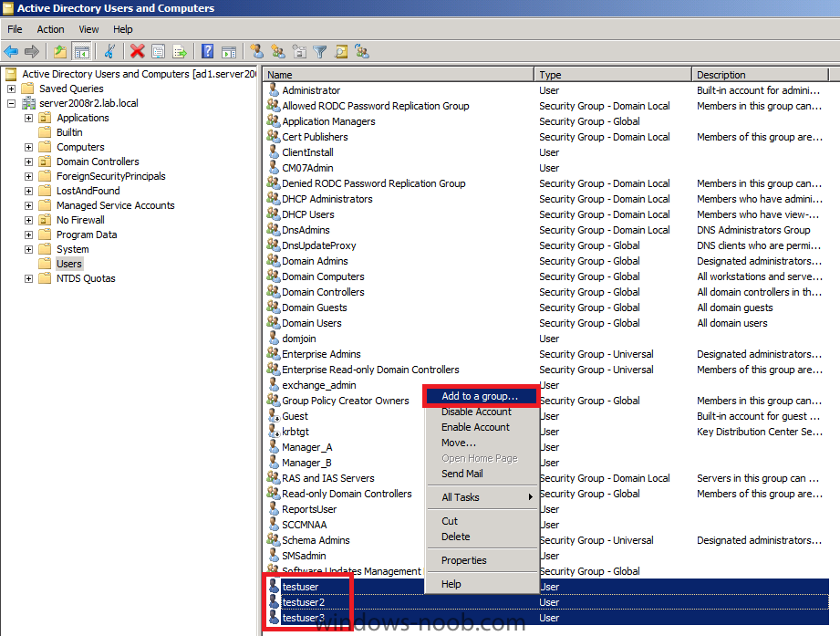Choose 'Delete' in the context menu
840x636 pixels.
[482, 537]
